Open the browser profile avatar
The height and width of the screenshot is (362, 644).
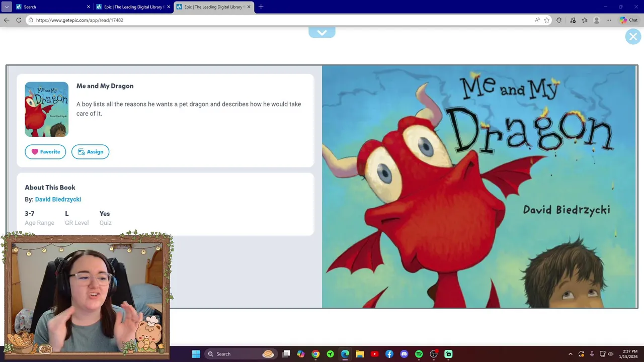point(597,20)
